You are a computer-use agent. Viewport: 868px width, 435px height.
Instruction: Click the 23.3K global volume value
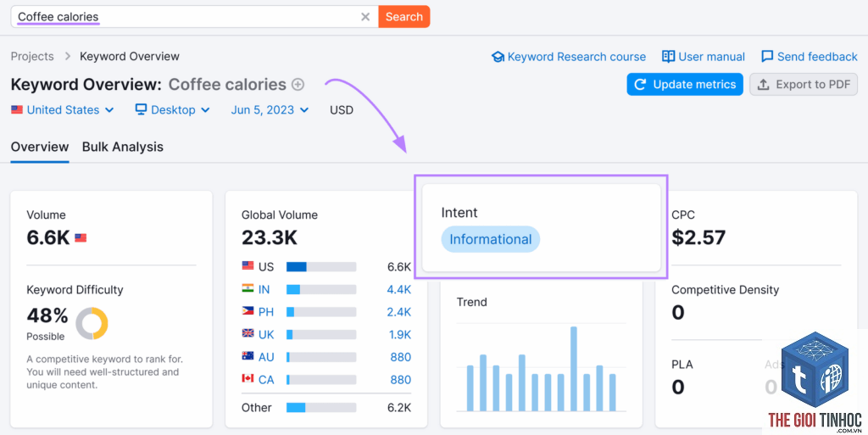click(x=270, y=237)
